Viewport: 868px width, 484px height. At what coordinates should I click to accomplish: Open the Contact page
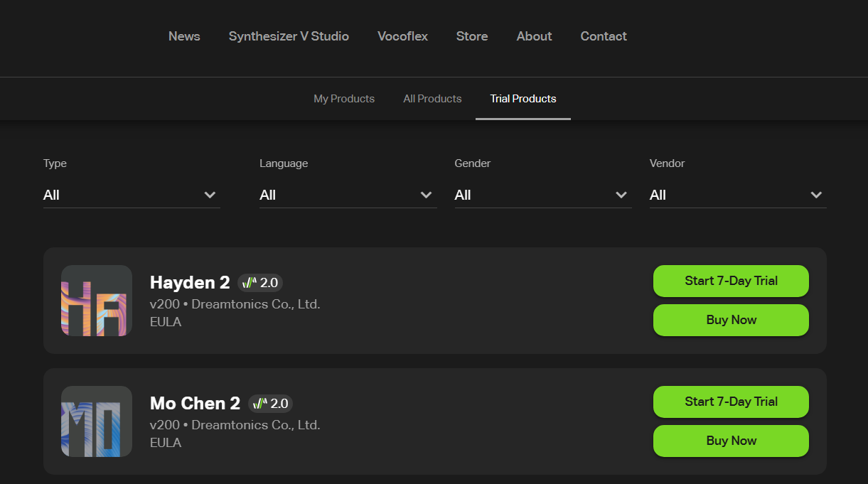click(x=604, y=36)
